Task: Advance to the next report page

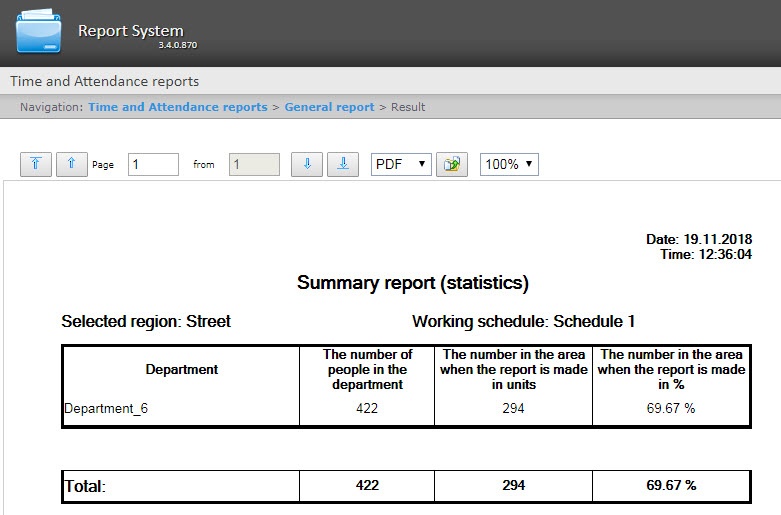Action: pyautogui.click(x=307, y=164)
